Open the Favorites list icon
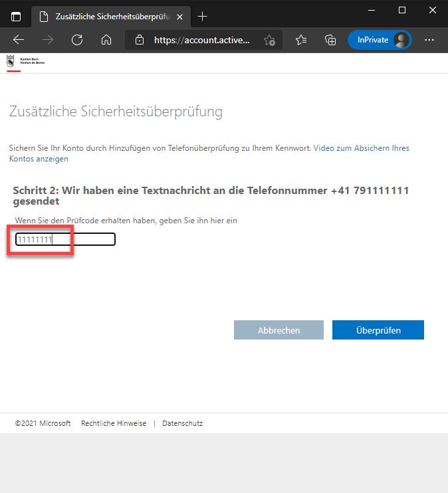Viewport: 448px width, 493px height. (x=301, y=40)
